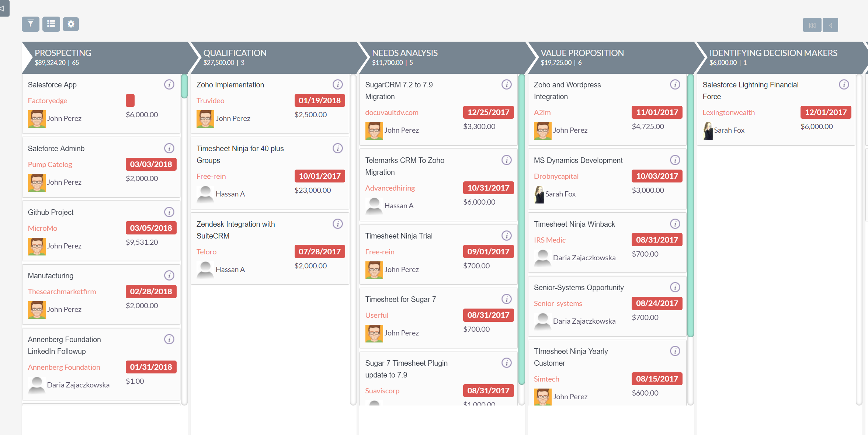The image size is (868, 435).
Task: Open the A2im account link
Action: pos(542,112)
